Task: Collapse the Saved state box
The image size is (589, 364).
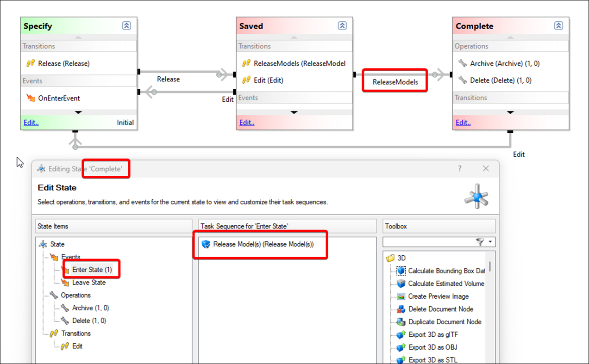Action: (x=342, y=26)
